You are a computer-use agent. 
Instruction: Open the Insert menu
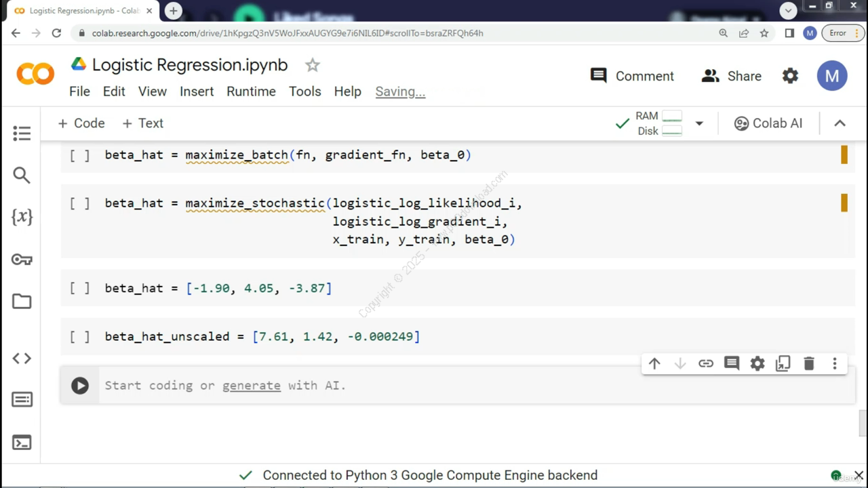pos(197,91)
